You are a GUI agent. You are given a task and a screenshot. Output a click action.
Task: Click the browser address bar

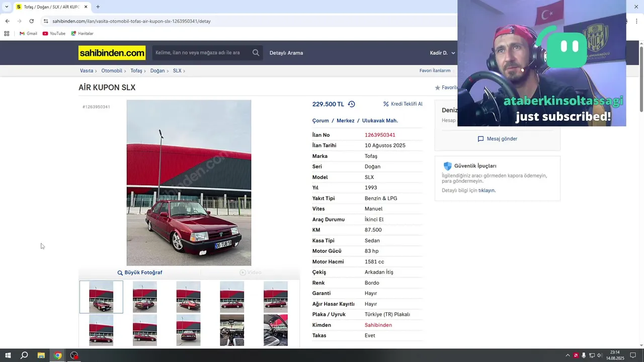247,21
